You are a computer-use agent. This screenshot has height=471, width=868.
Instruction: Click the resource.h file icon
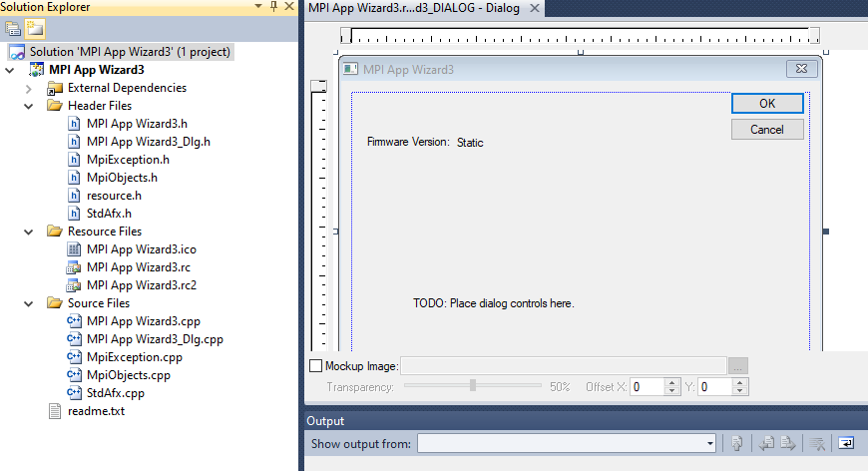click(74, 196)
